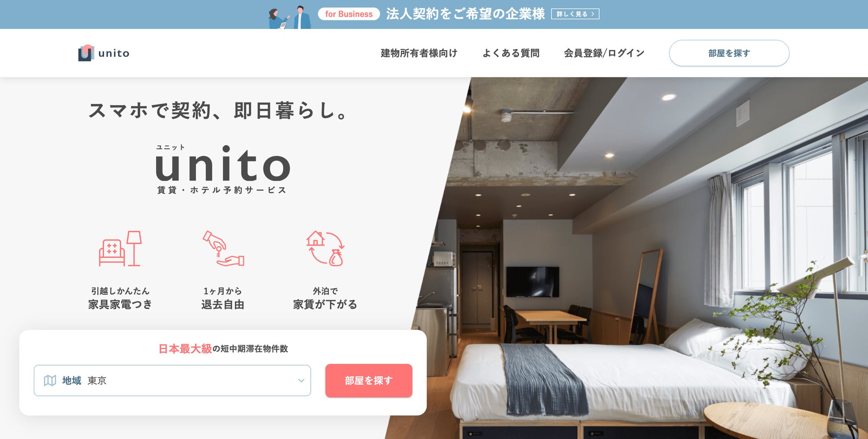Click the business people illustration in banner
Screen dimensions: 868x439
(x=290, y=17)
